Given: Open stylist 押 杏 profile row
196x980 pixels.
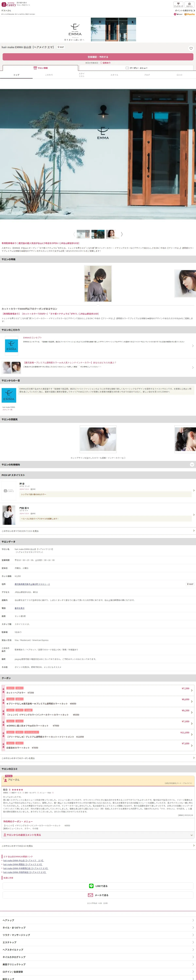Looking at the screenshot, I should (98, 491).
